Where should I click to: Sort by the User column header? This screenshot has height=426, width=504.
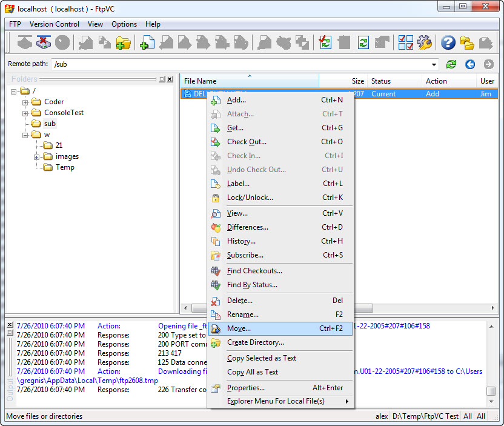[487, 81]
